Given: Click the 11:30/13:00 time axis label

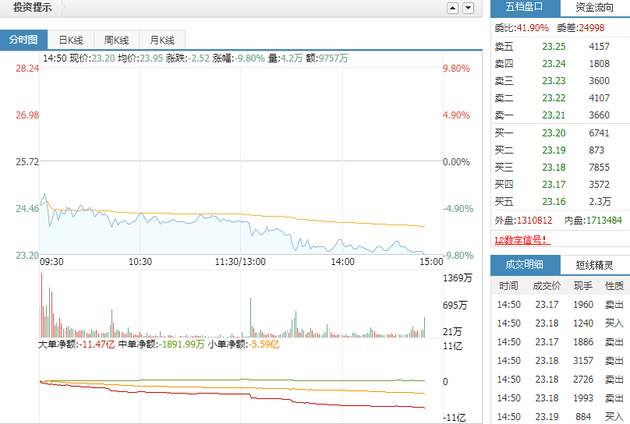Looking at the screenshot, I should click(240, 262).
